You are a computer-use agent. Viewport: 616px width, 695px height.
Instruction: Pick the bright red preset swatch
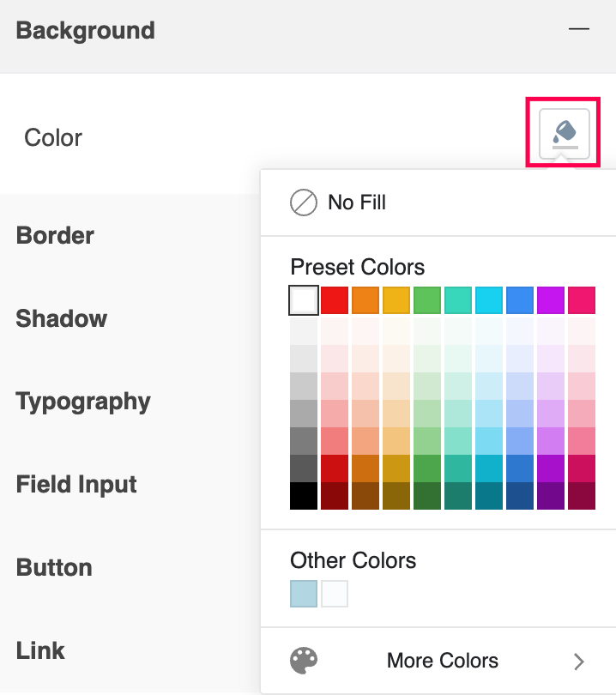[x=335, y=300]
